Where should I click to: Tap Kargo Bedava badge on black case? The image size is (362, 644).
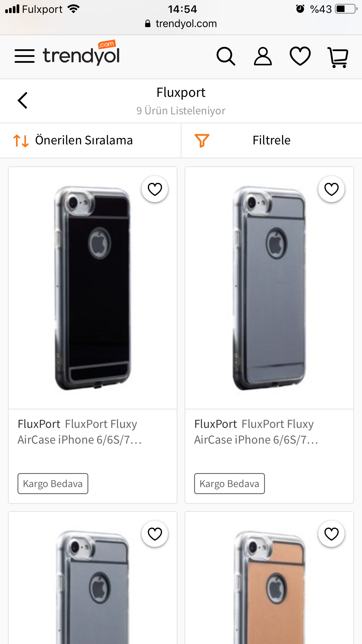coord(53,484)
